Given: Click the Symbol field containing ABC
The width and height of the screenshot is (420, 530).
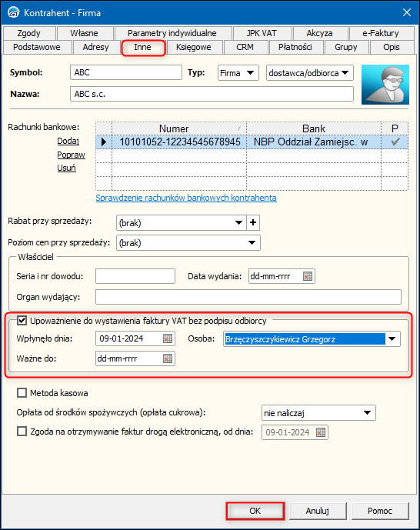Looking at the screenshot, I should pyautogui.click(x=126, y=72).
